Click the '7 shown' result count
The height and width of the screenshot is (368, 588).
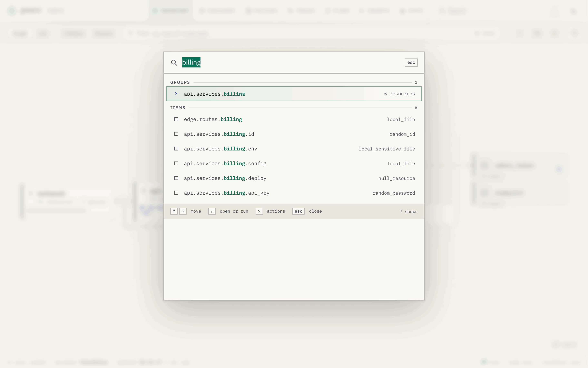tap(409, 212)
